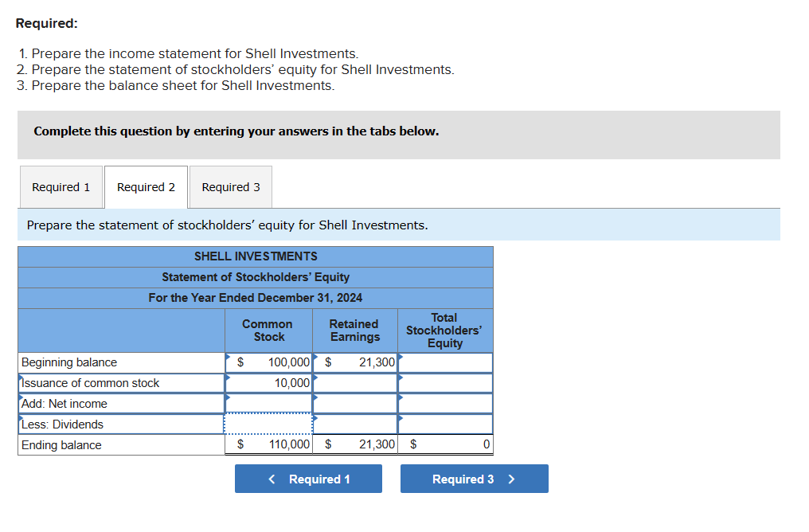Click the Dividends row Total Stockholders' Equity cell
The height and width of the screenshot is (532, 809).
[x=445, y=424]
